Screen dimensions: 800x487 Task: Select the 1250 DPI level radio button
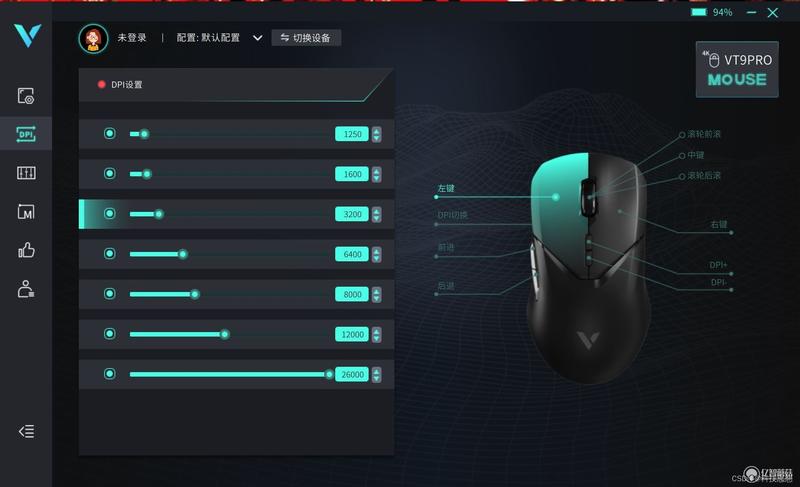point(110,134)
